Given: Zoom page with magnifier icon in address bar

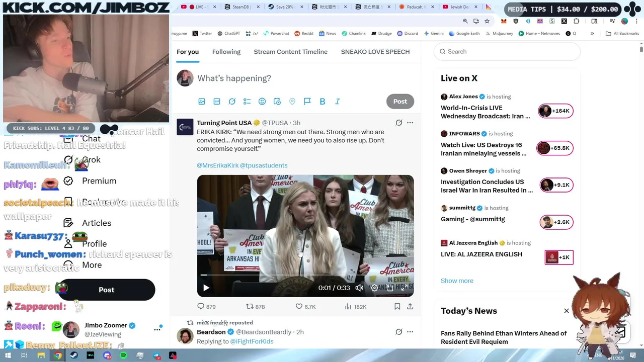Looking at the screenshot, I should click(465, 21).
